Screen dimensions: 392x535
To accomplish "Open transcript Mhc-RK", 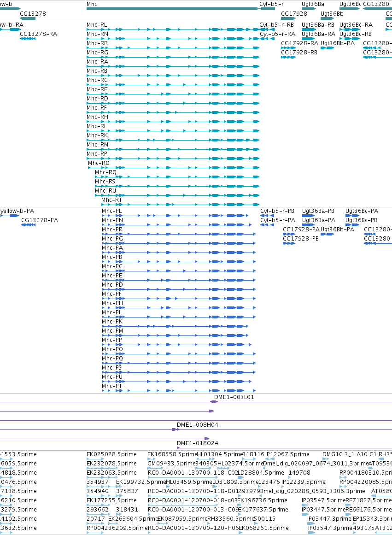I will (97, 135).
